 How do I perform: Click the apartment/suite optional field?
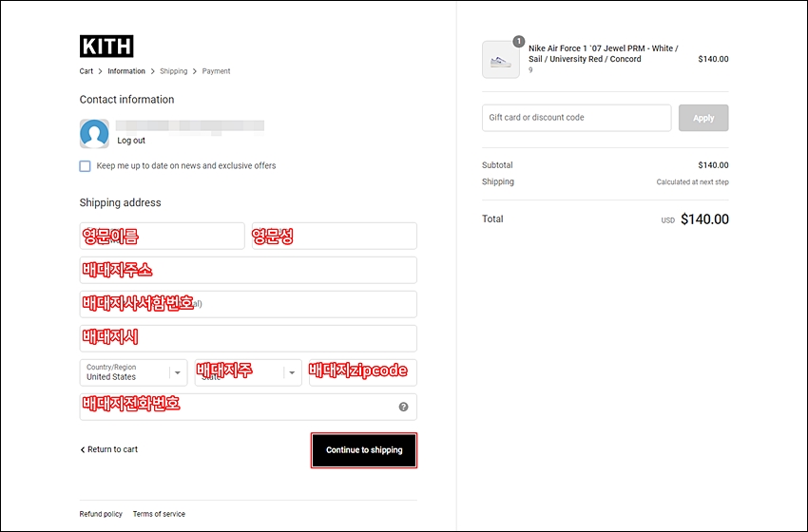(x=248, y=304)
